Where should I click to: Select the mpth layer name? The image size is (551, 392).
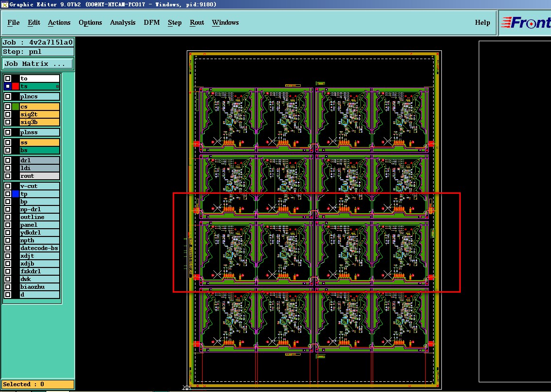tap(39, 240)
